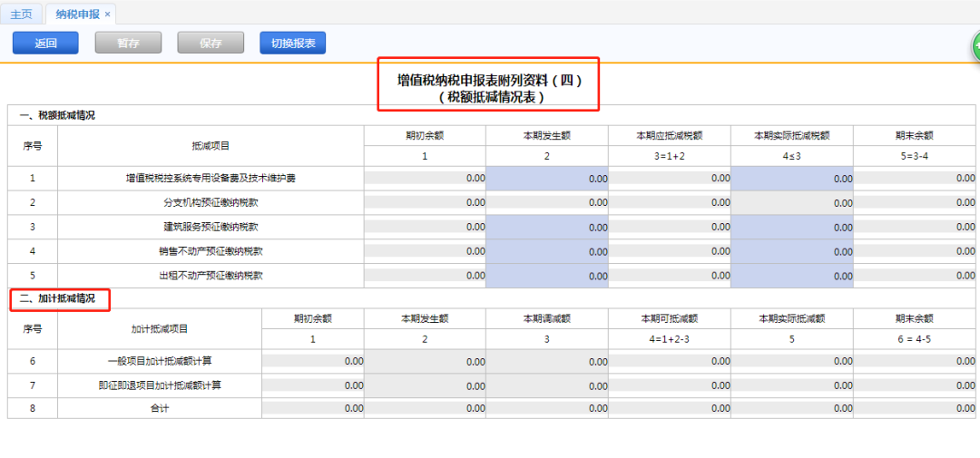The height and width of the screenshot is (458, 980).
Task: Click the 本期可抵减额 column header
Action: [670, 318]
